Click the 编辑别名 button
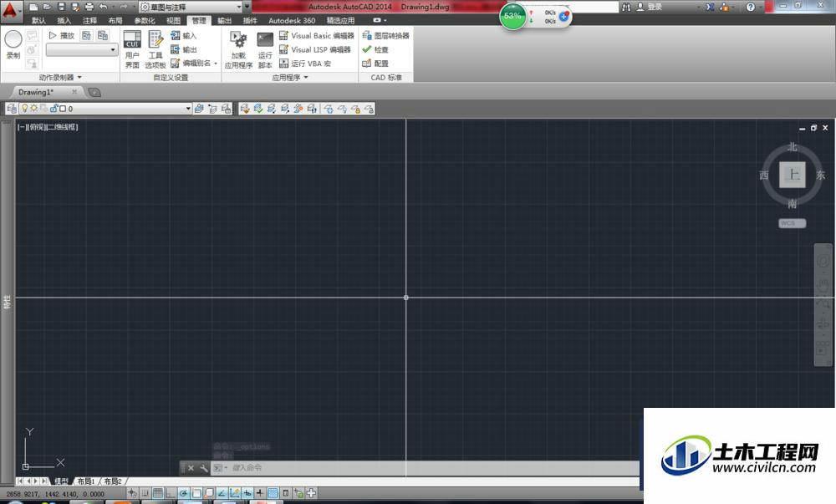Image resolution: width=836 pixels, height=504 pixels. [191, 64]
